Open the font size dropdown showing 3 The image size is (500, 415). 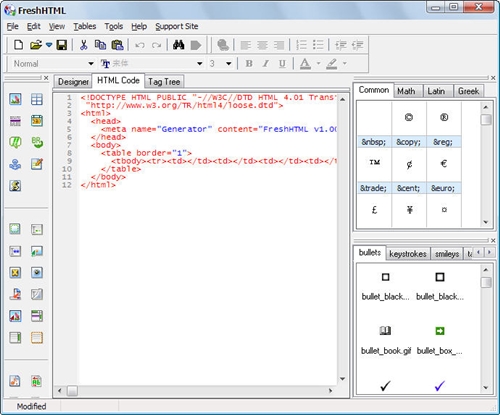pos(220,63)
